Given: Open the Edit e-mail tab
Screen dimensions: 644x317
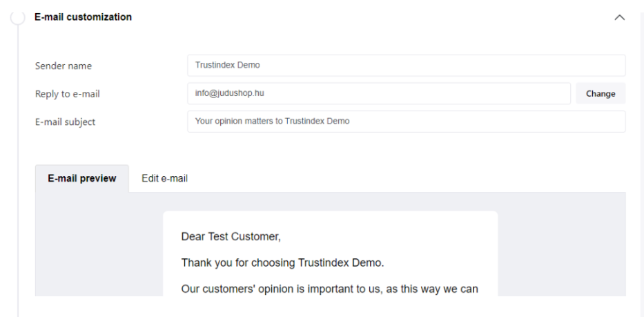Looking at the screenshot, I should tap(164, 178).
